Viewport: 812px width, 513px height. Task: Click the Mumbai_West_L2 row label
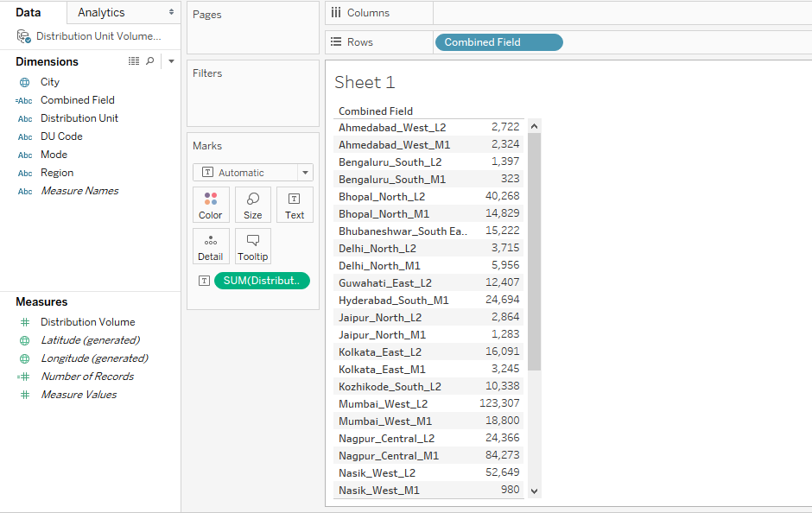tap(384, 404)
